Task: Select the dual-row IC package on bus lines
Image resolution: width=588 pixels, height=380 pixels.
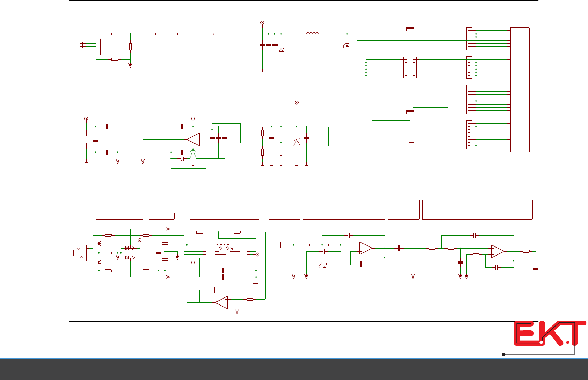Action: tap(410, 67)
